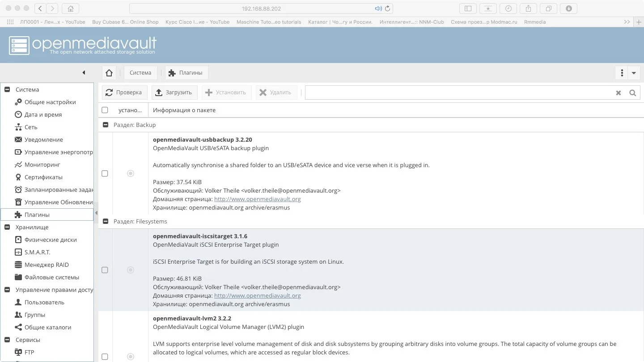This screenshot has width=644, height=362.
Task: Click the home icon in the breadcrumb bar
Action: 109,73
